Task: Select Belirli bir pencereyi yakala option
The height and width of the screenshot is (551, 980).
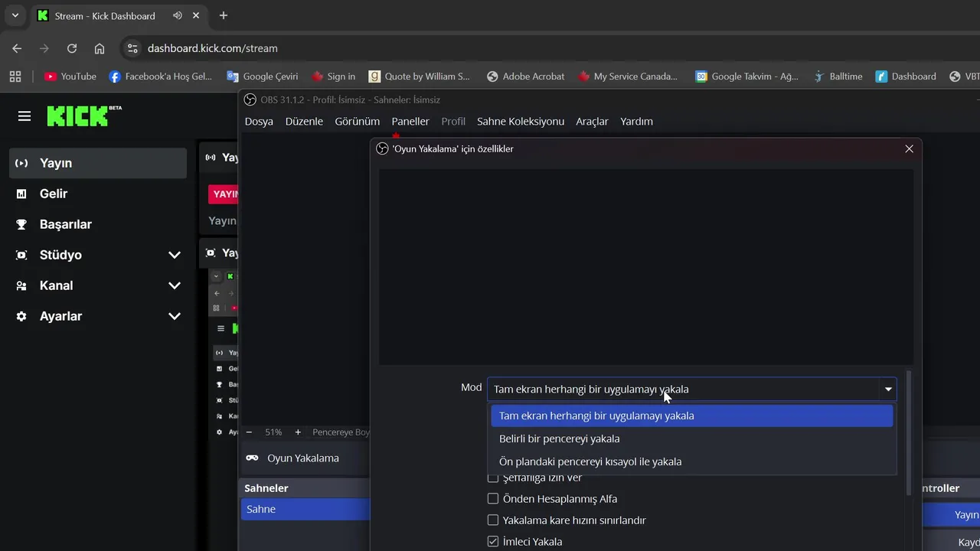Action: tap(691, 439)
